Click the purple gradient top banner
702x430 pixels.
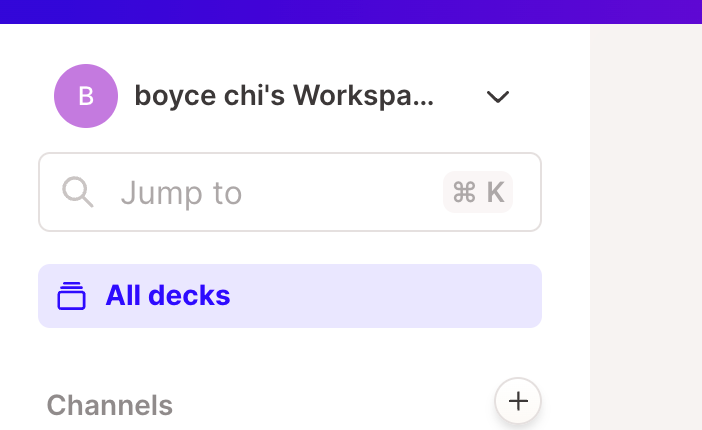[351, 12]
